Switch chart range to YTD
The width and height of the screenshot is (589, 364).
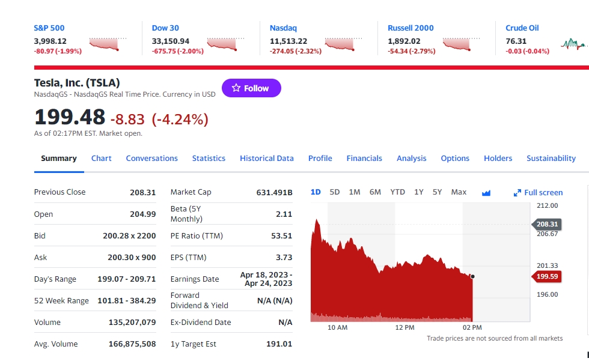397,192
